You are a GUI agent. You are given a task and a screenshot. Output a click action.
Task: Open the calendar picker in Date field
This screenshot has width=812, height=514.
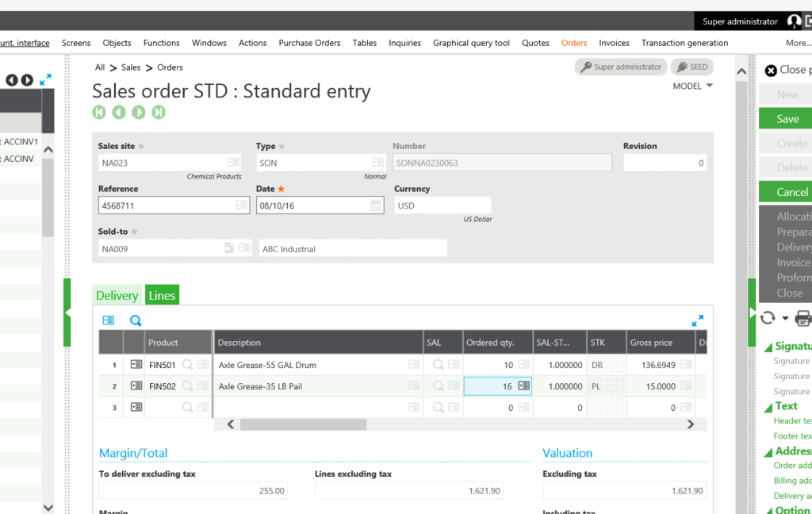[x=376, y=205]
